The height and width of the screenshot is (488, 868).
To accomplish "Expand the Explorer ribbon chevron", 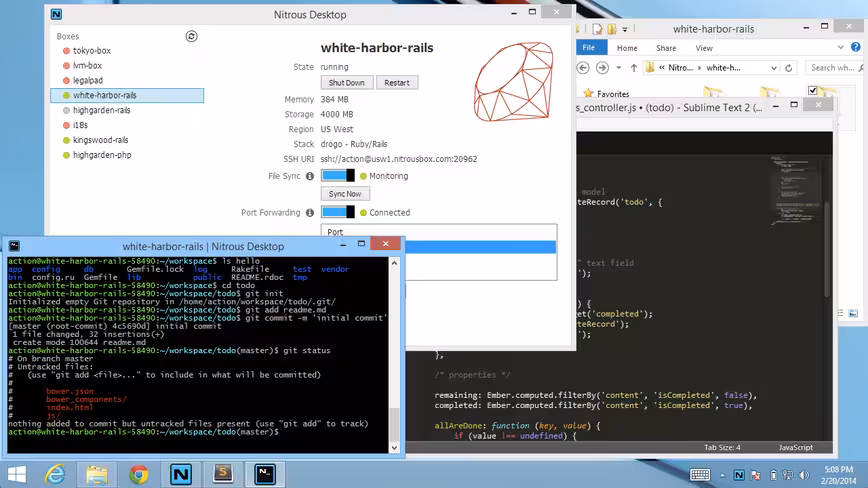I will [x=840, y=48].
